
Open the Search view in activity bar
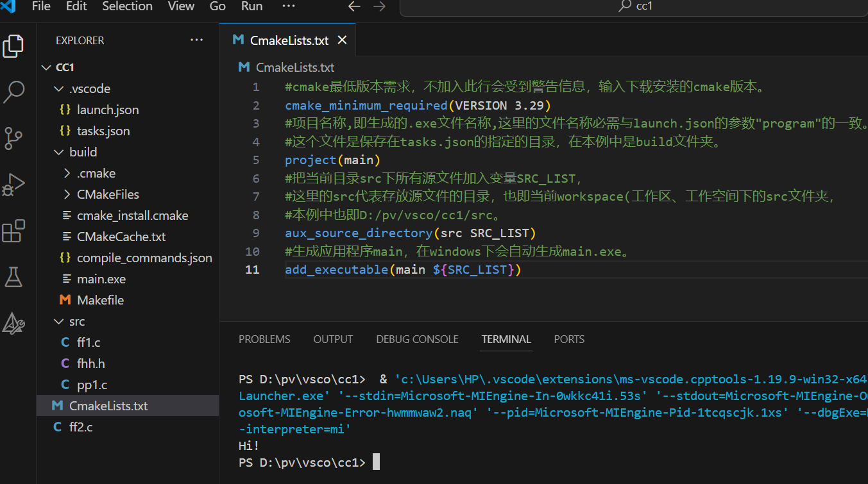point(13,92)
